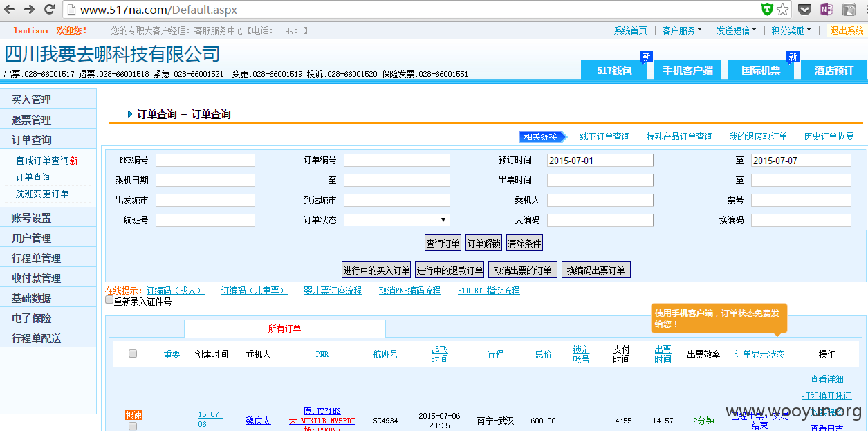Open the 历史订单恢复 link
This screenshot has height=431, width=868.
[829, 136]
